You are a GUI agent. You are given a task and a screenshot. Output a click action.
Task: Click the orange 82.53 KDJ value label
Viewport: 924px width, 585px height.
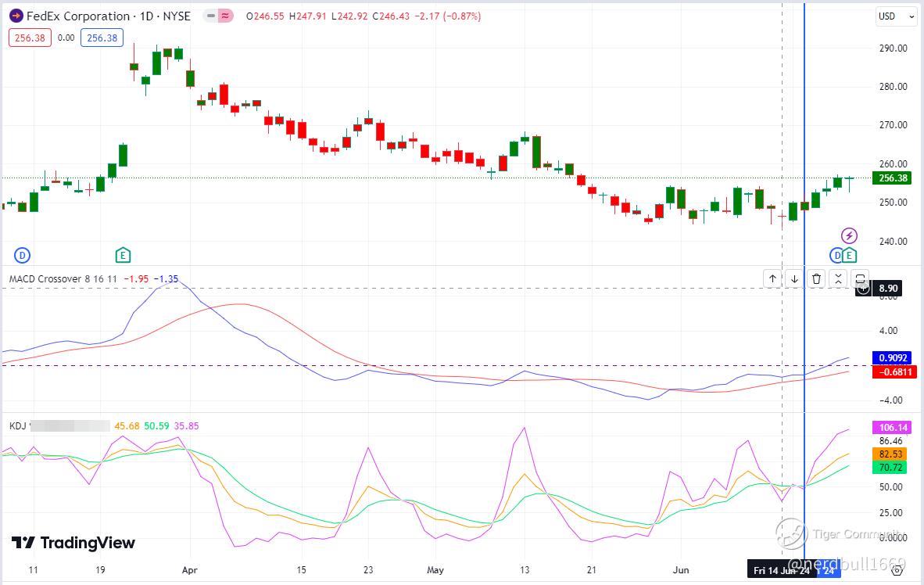[x=890, y=454]
